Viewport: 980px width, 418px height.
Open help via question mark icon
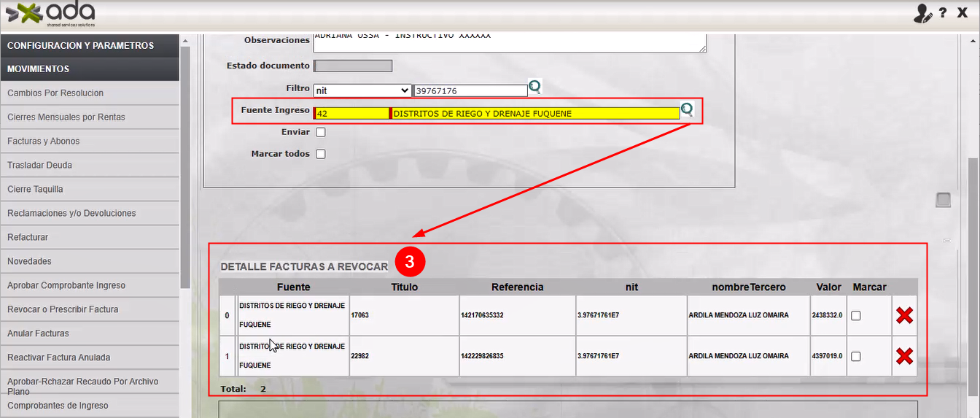point(943,13)
